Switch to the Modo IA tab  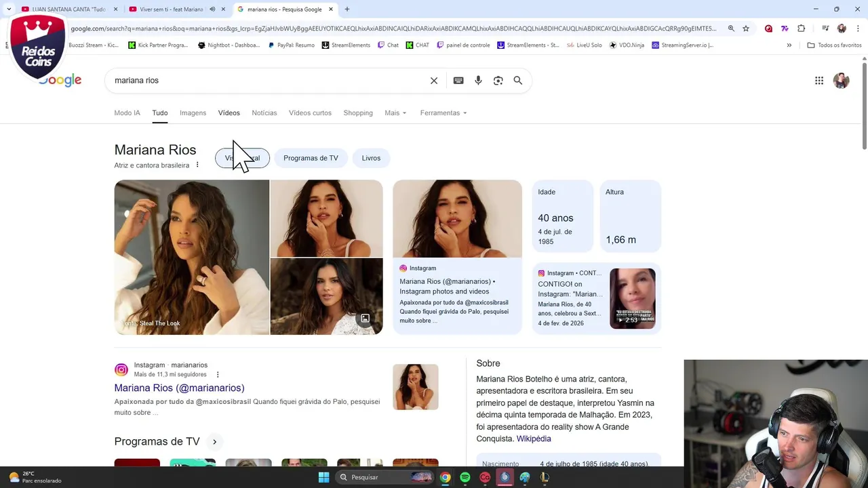pyautogui.click(x=127, y=113)
